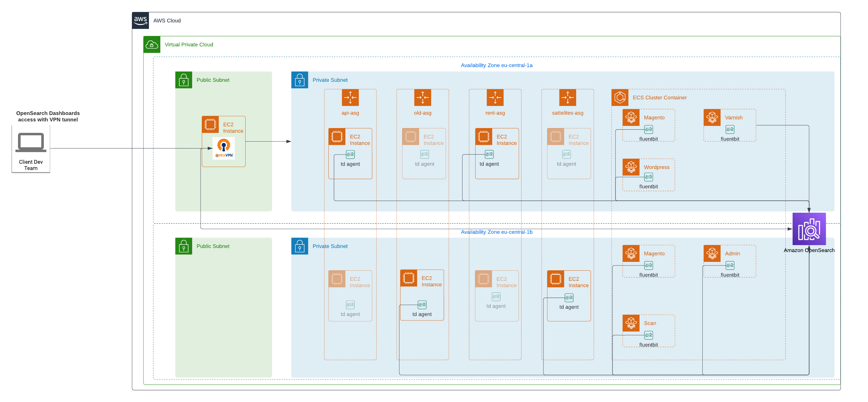Select the active EC2 chip icon in sattelites-asg
The height and width of the screenshot is (402, 868).
click(x=556, y=279)
